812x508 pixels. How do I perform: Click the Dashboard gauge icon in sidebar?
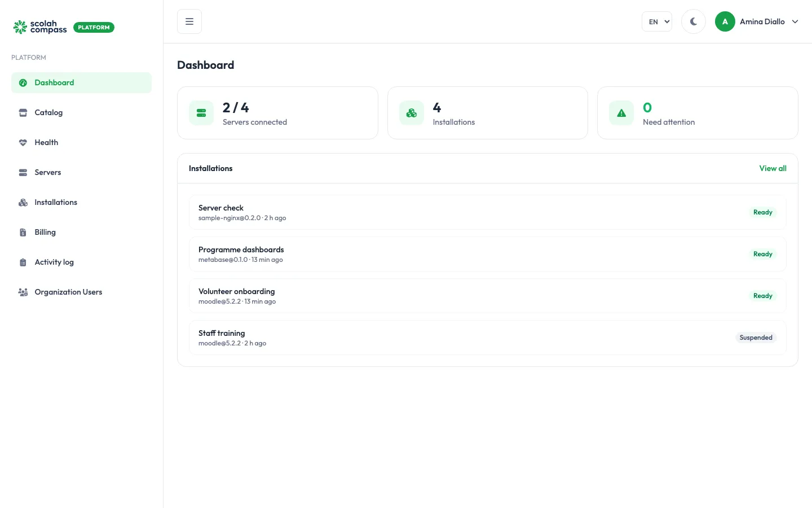coord(23,83)
